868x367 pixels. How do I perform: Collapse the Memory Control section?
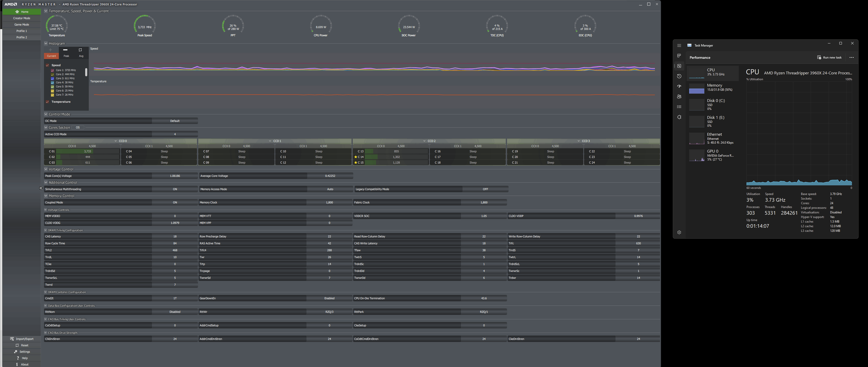pos(46,196)
